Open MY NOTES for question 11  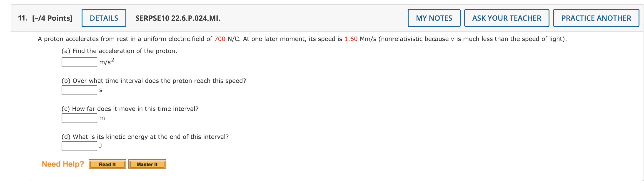click(x=434, y=18)
